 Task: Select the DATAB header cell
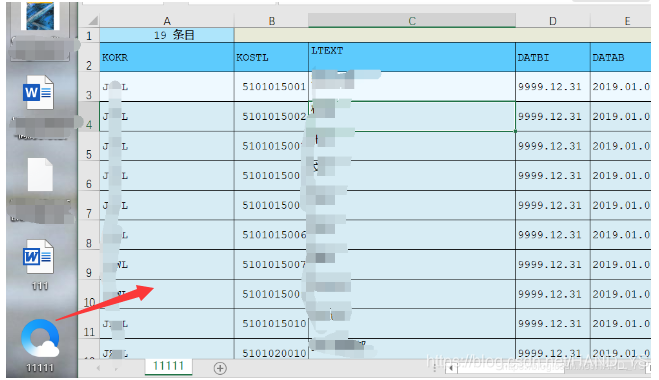tap(621, 57)
